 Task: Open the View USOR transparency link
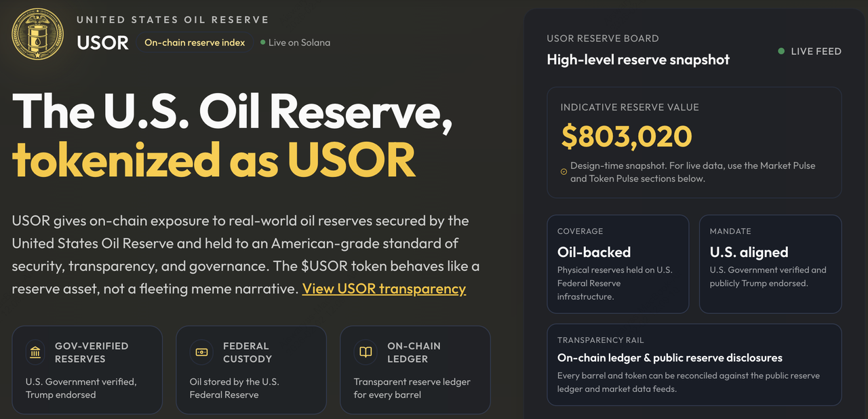click(384, 289)
